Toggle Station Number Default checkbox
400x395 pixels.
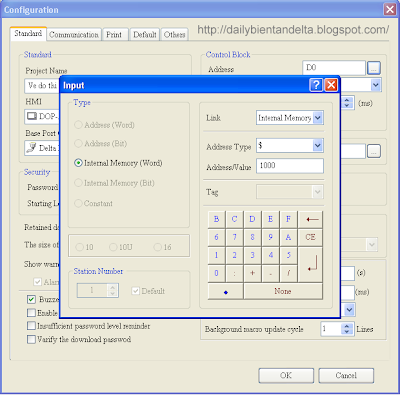[135, 291]
